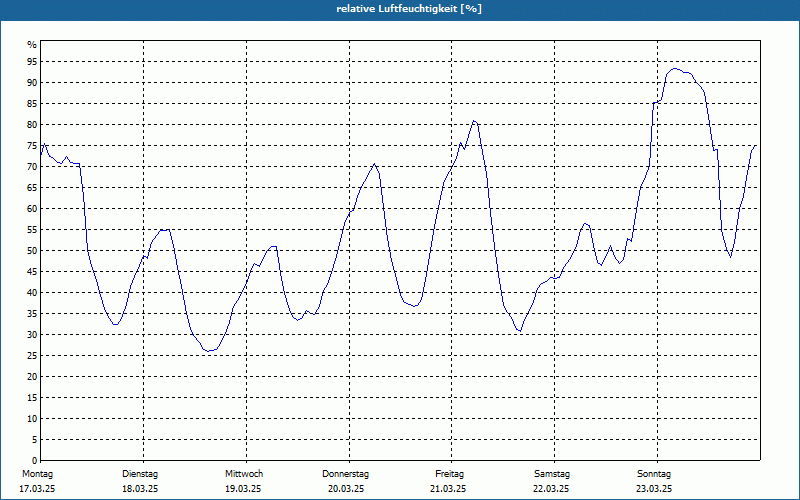Click the Freitag humidity peak near 81%

[474, 121]
